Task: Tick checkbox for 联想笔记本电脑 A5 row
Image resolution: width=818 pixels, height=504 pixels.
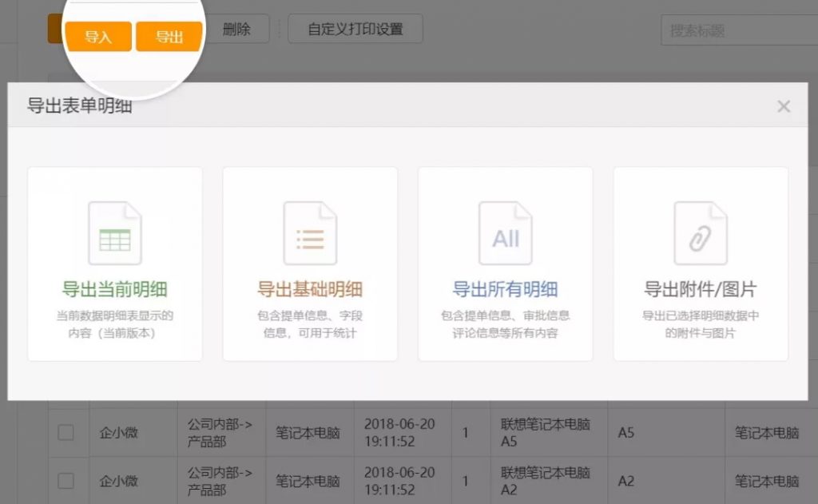Action: [66, 433]
